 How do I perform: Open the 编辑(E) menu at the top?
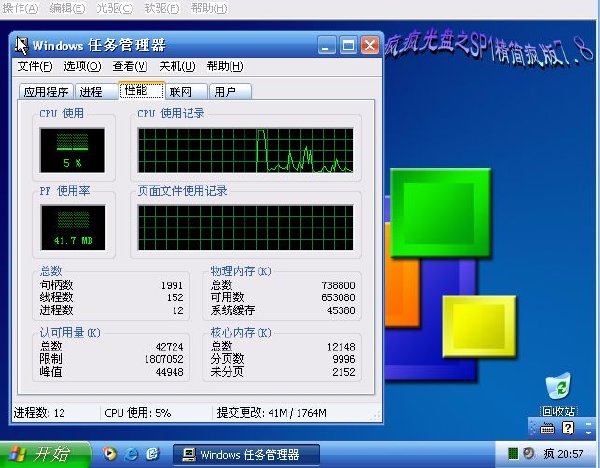point(67,8)
